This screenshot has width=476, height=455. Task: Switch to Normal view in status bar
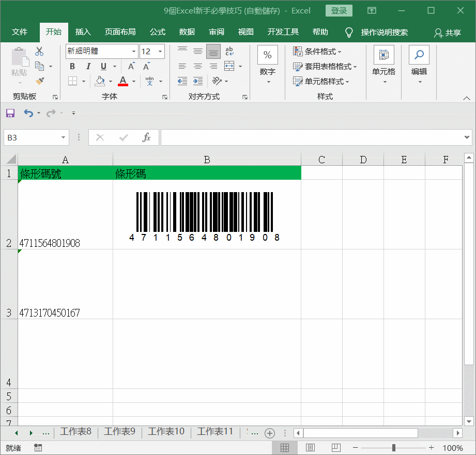pyautogui.click(x=285, y=448)
